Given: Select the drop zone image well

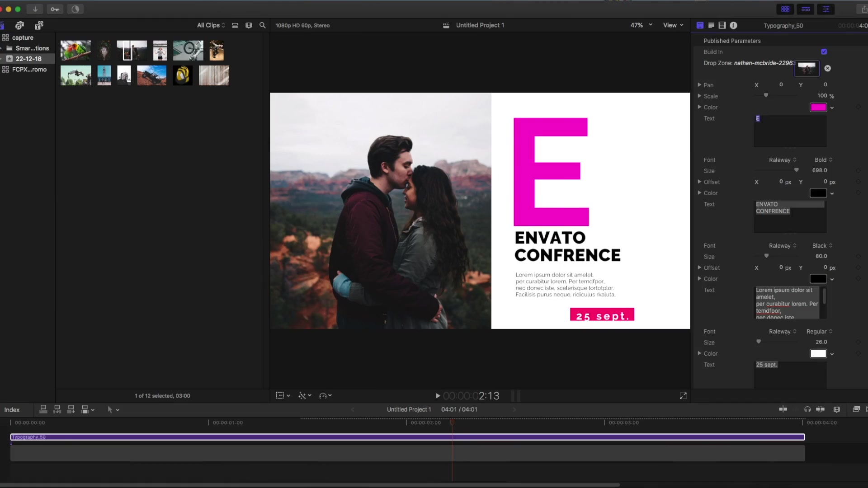Looking at the screenshot, I should click(807, 68).
